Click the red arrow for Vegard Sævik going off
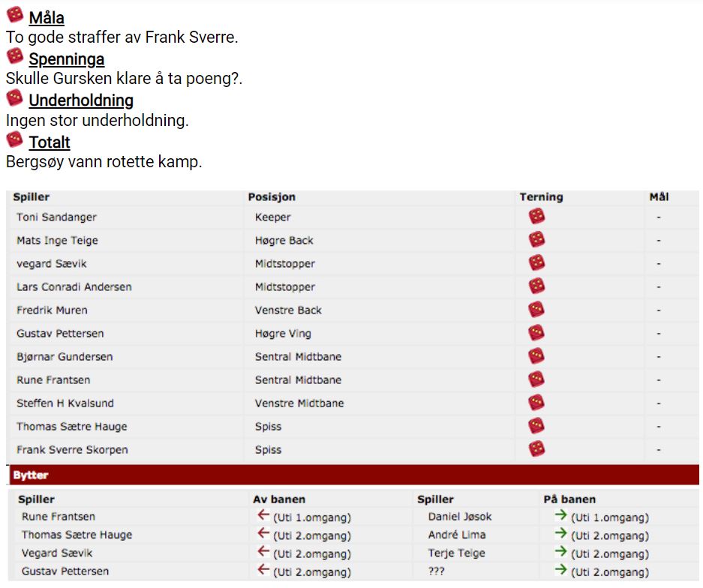Image resolution: width=703 pixels, height=588 pixels. click(x=263, y=551)
